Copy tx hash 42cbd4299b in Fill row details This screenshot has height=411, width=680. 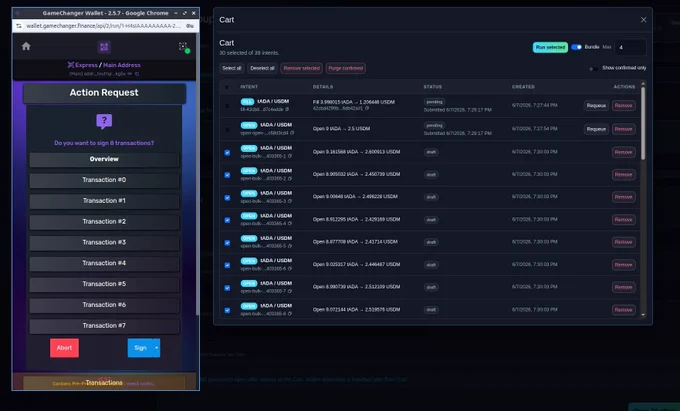click(367, 108)
